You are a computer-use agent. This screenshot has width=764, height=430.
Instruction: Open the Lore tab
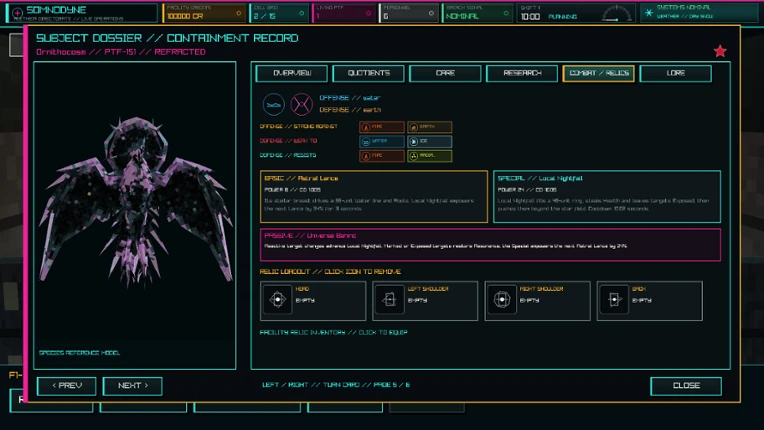[675, 73]
